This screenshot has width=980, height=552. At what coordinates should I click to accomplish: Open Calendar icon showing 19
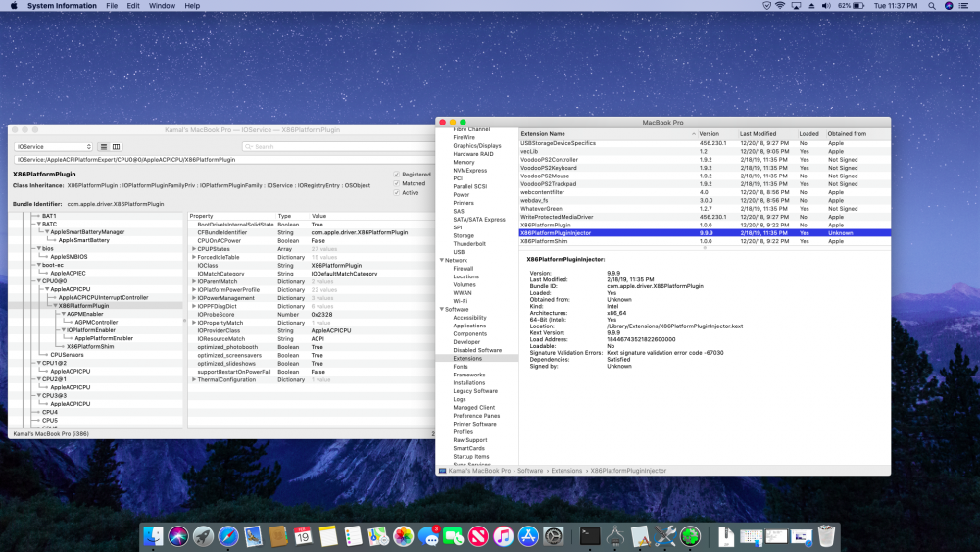(x=303, y=536)
